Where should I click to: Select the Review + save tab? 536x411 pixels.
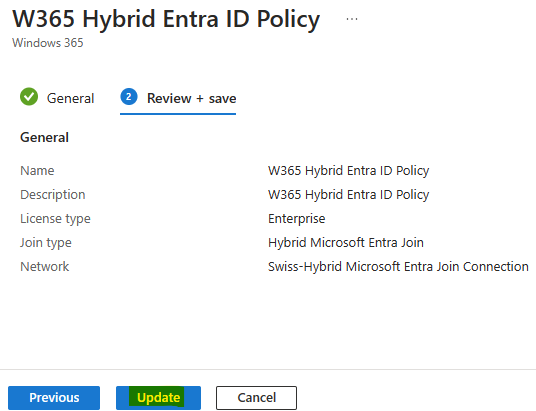191,98
